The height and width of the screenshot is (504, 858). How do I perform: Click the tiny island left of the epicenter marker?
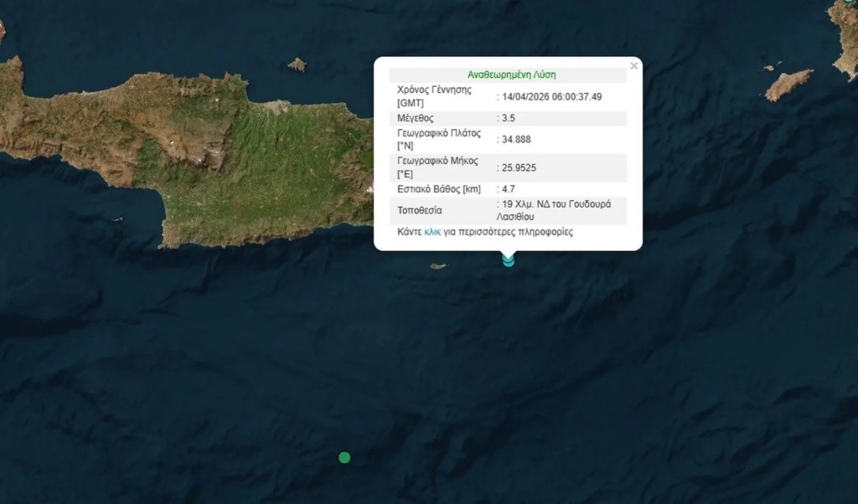click(x=437, y=266)
